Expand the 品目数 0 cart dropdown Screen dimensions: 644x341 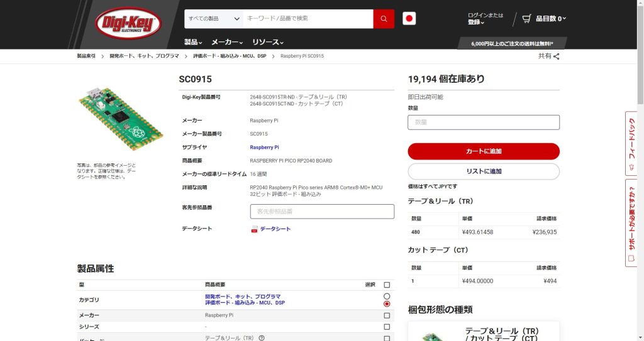point(551,18)
